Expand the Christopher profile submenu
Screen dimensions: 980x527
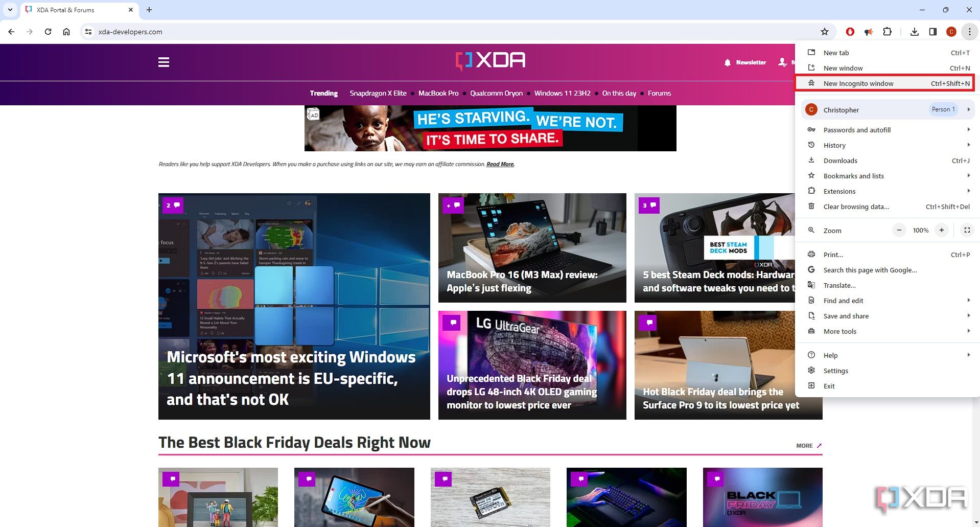888,109
